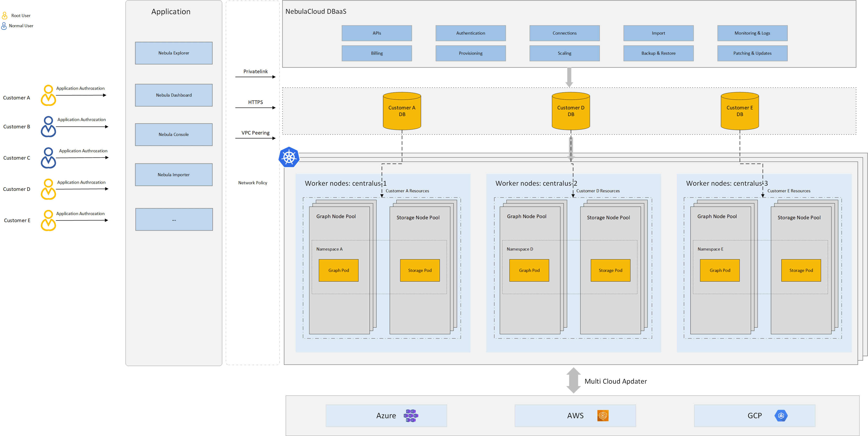Select the Customer D user icon

[x=48, y=189]
